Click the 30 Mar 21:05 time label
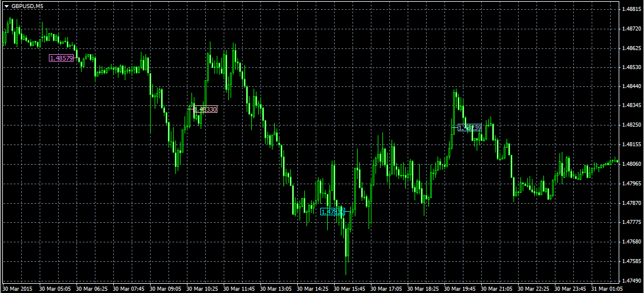The image size is (644, 293). point(496,288)
